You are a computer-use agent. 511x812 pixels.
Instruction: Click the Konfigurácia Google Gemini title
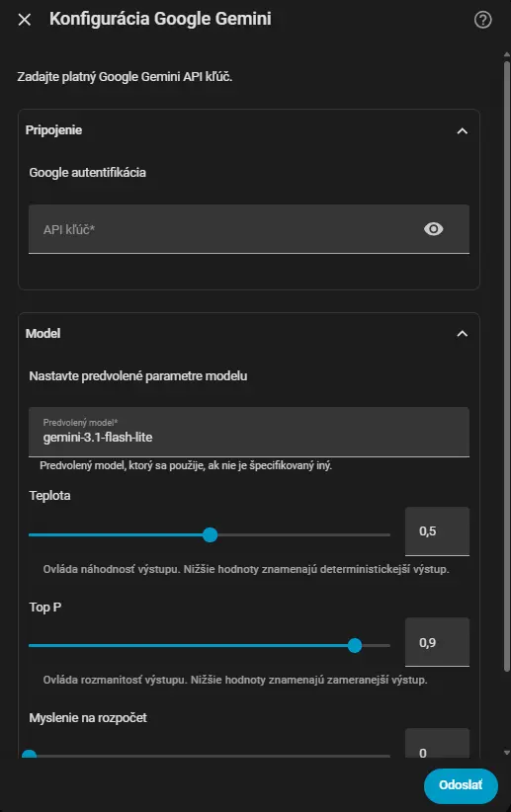(x=160, y=19)
